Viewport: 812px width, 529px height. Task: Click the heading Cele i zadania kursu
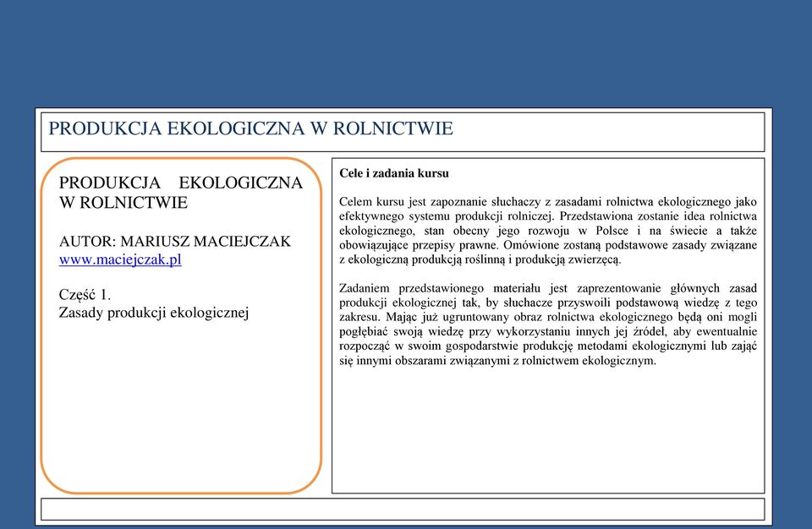click(394, 173)
